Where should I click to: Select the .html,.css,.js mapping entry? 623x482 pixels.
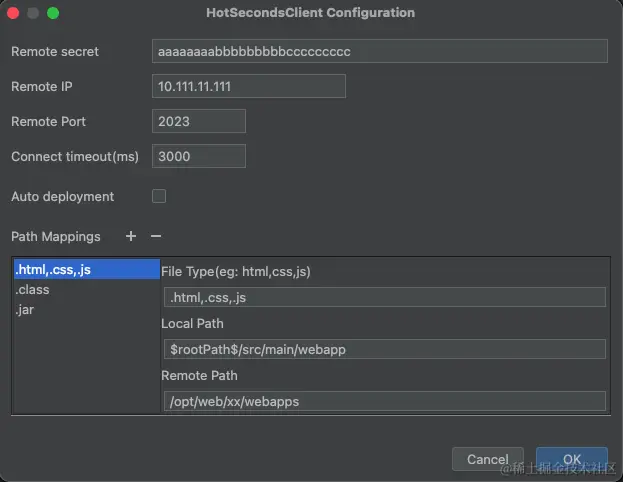(x=85, y=269)
